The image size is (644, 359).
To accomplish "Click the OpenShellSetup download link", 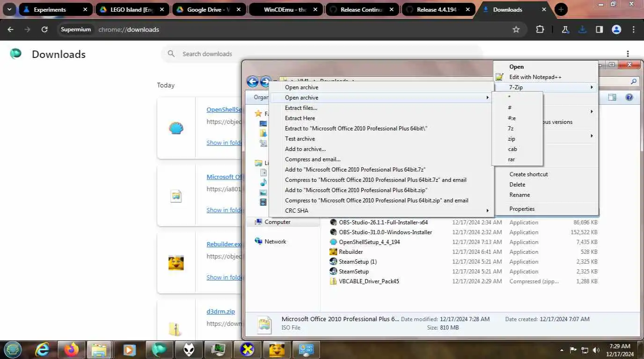I will click(x=224, y=109).
